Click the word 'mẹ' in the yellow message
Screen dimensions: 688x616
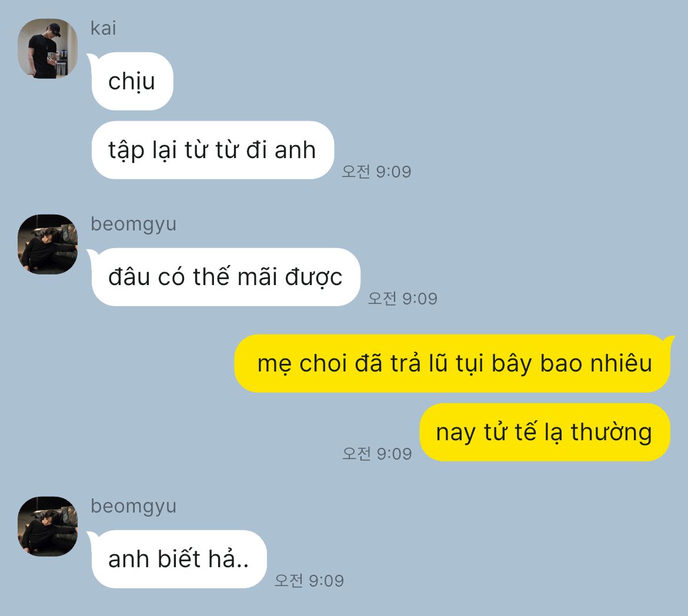(x=274, y=365)
